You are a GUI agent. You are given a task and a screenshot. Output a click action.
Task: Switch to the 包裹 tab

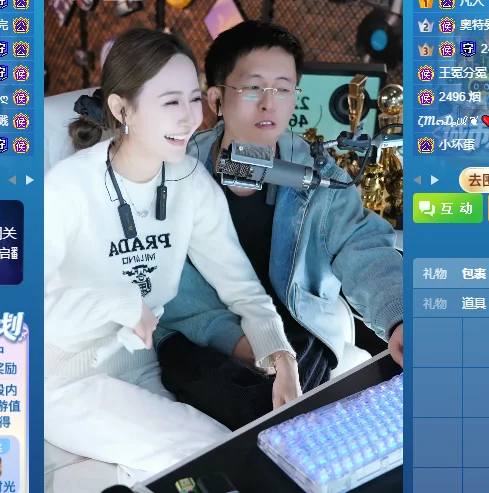pos(474,274)
